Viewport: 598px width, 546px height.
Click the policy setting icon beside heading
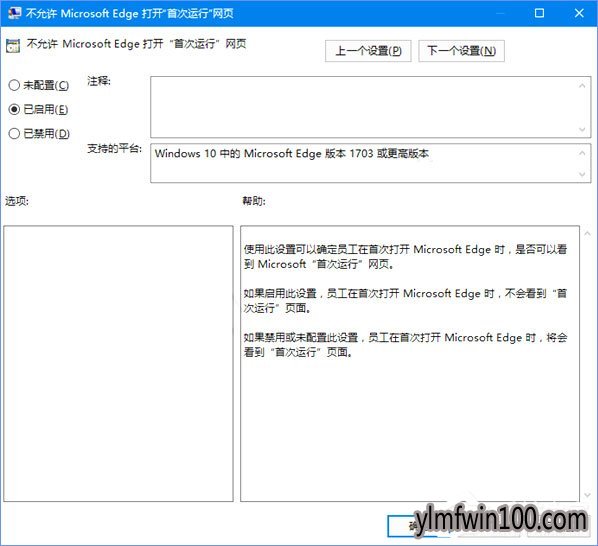pos(13,46)
